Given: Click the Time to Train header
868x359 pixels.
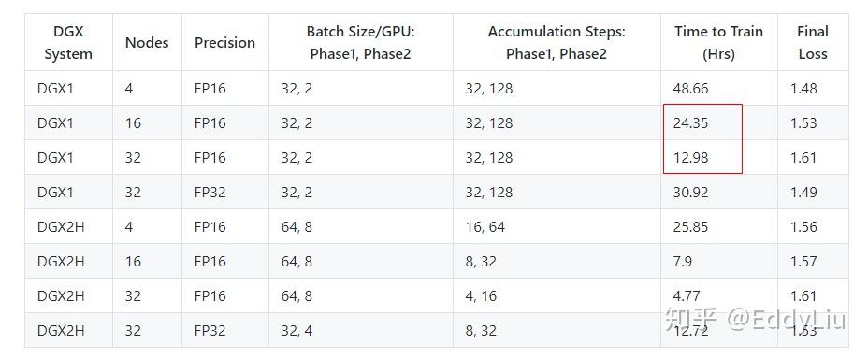Looking at the screenshot, I should click(x=719, y=43).
